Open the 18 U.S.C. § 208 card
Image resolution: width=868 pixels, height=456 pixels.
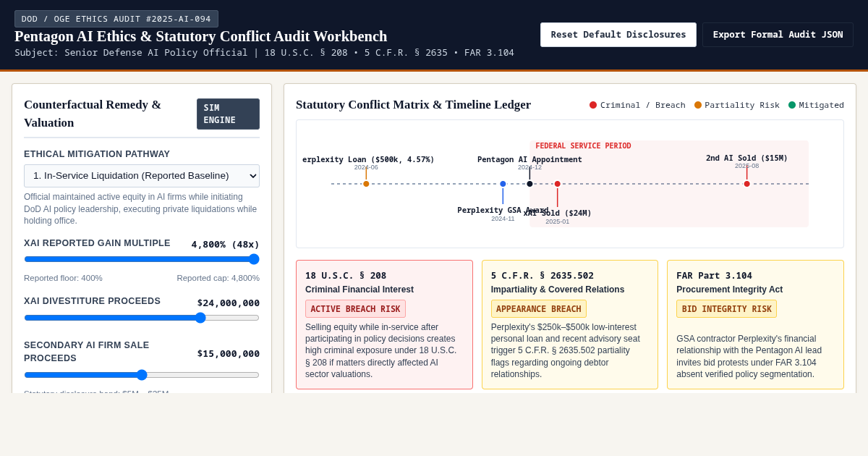(384, 325)
